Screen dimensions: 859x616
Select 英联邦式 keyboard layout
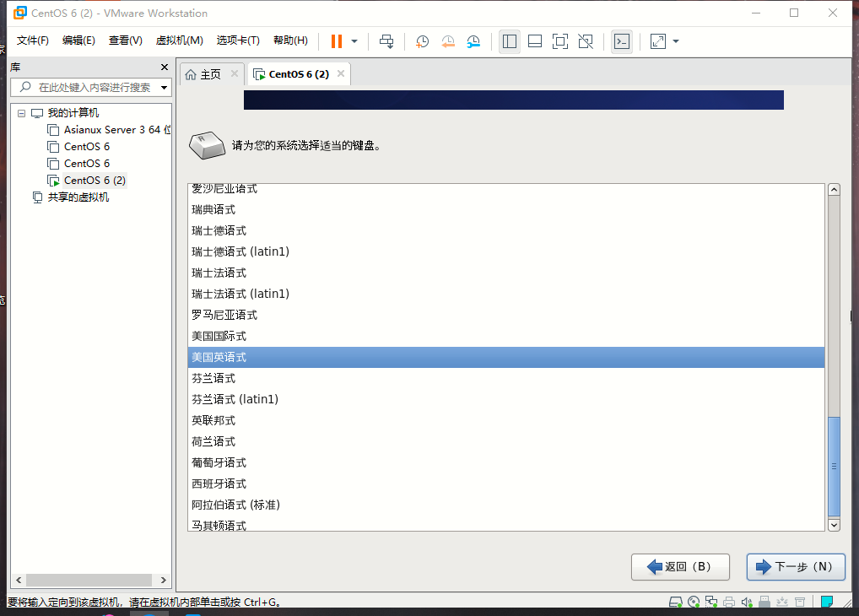point(505,420)
